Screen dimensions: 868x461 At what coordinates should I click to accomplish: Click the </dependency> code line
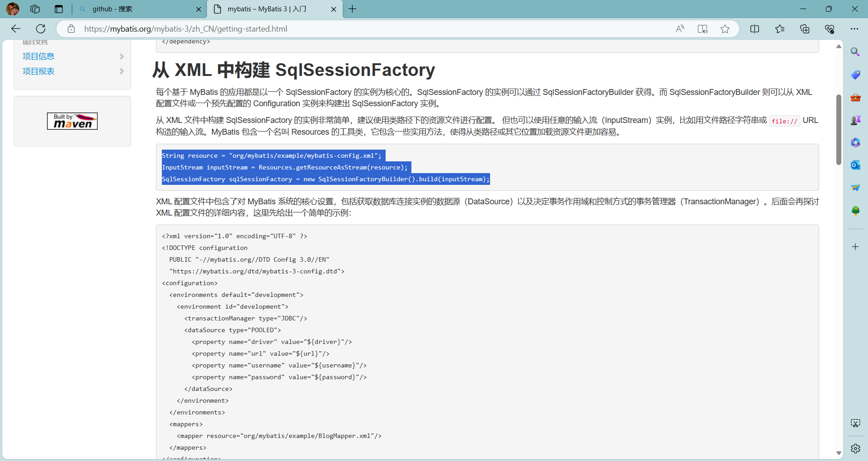[186, 42]
